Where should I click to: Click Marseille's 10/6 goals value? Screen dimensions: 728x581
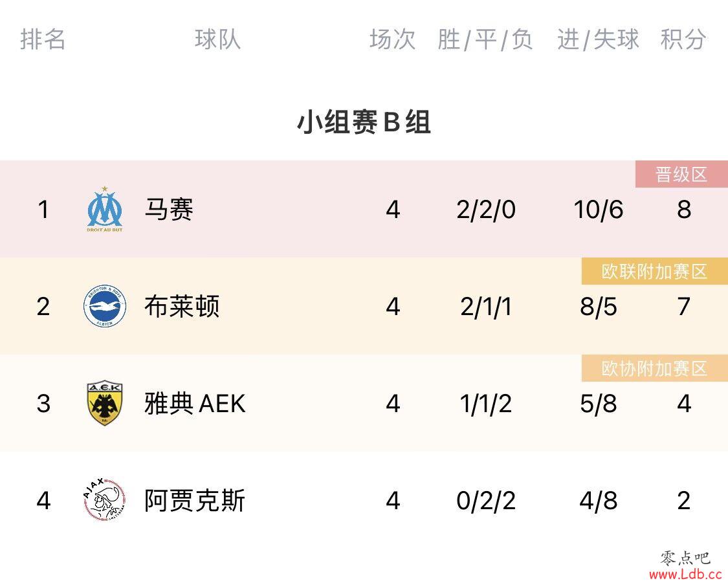click(x=599, y=209)
